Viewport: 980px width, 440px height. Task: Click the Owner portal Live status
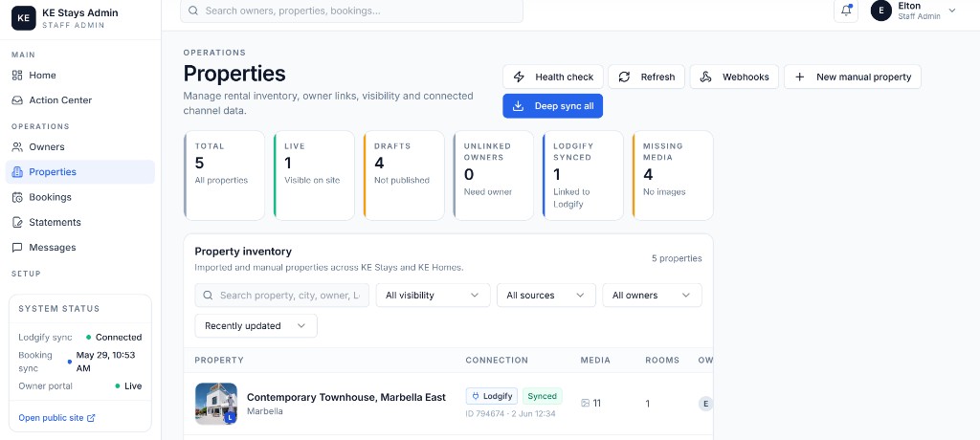tap(129, 385)
